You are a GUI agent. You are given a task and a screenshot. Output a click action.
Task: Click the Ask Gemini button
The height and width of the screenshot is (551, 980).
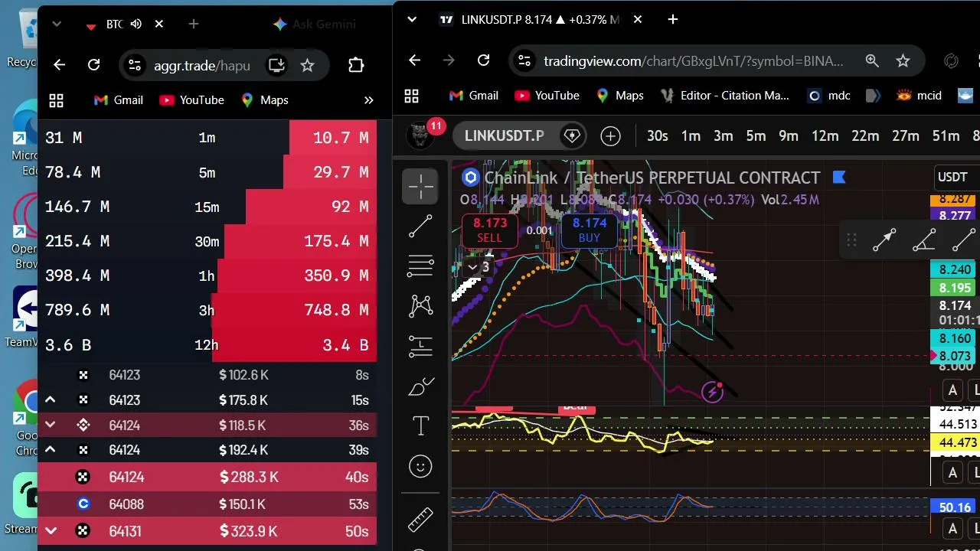click(x=314, y=24)
